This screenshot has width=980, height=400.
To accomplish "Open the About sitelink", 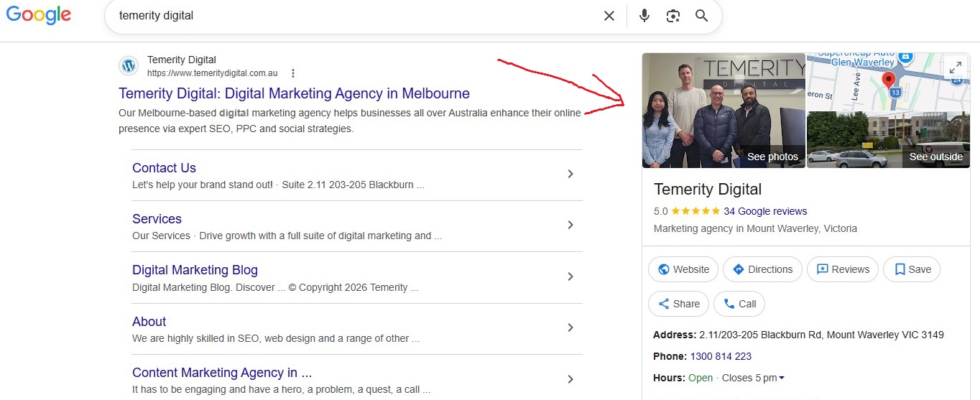I will [x=149, y=322].
